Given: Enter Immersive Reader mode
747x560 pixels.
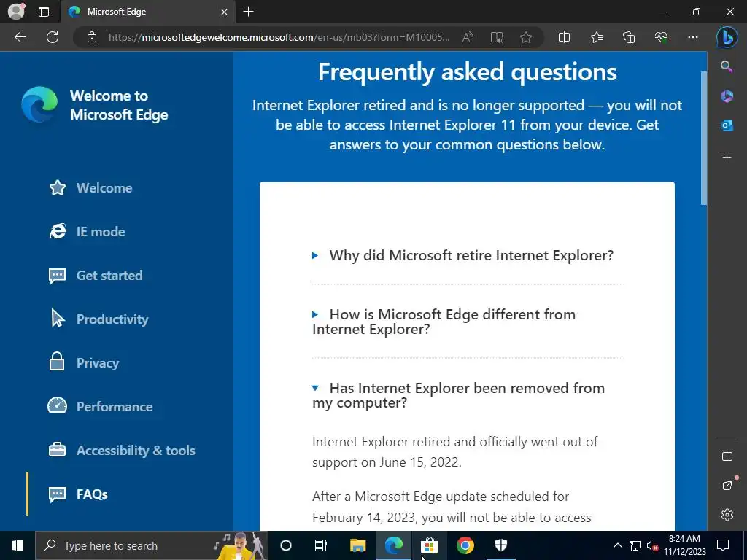Looking at the screenshot, I should click(x=497, y=37).
